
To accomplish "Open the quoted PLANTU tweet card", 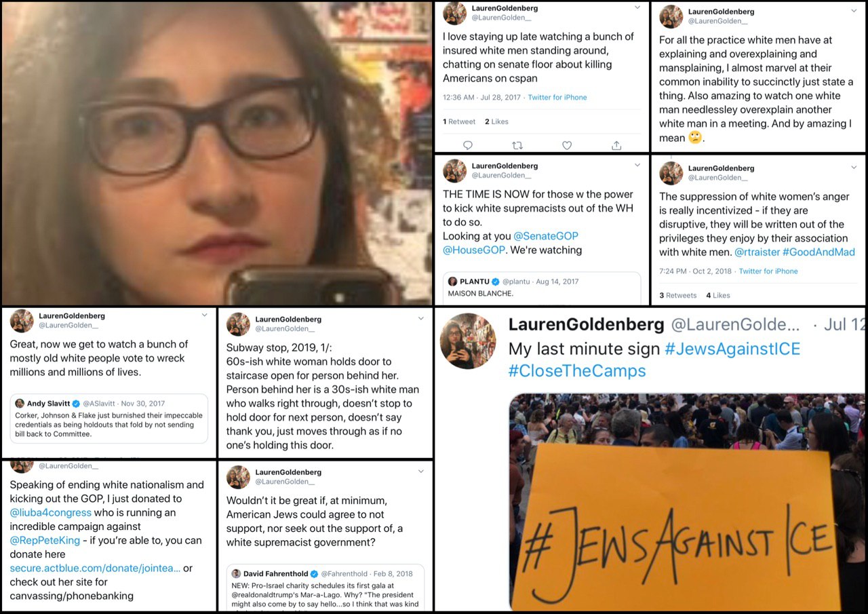I will coord(542,288).
